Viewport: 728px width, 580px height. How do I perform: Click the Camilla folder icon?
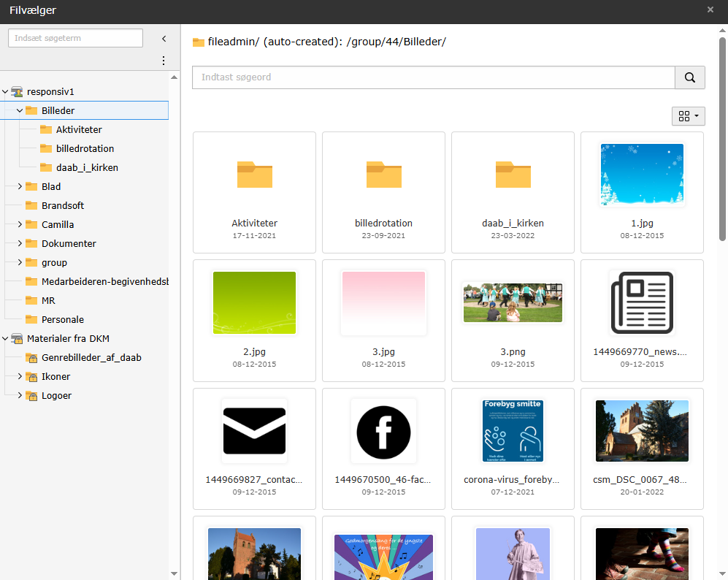[x=31, y=225]
